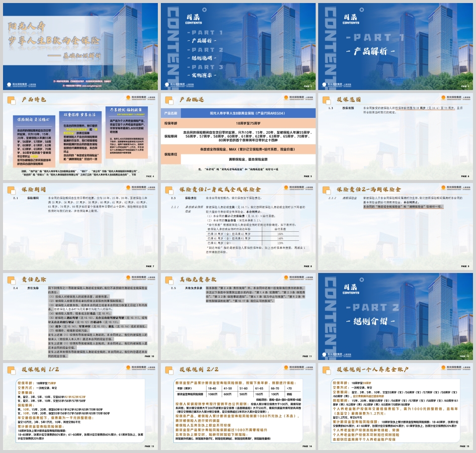The width and height of the screenshot is (476, 453).
Task: Click the 保险期间 row label in 产品概述 table
Action: 171,136
